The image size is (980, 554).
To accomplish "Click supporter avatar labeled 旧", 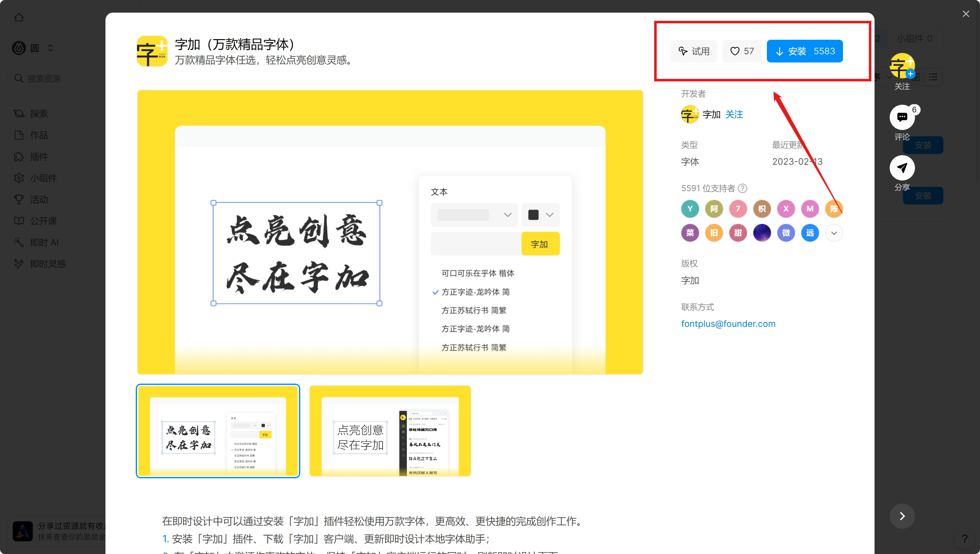I will pos(714,233).
